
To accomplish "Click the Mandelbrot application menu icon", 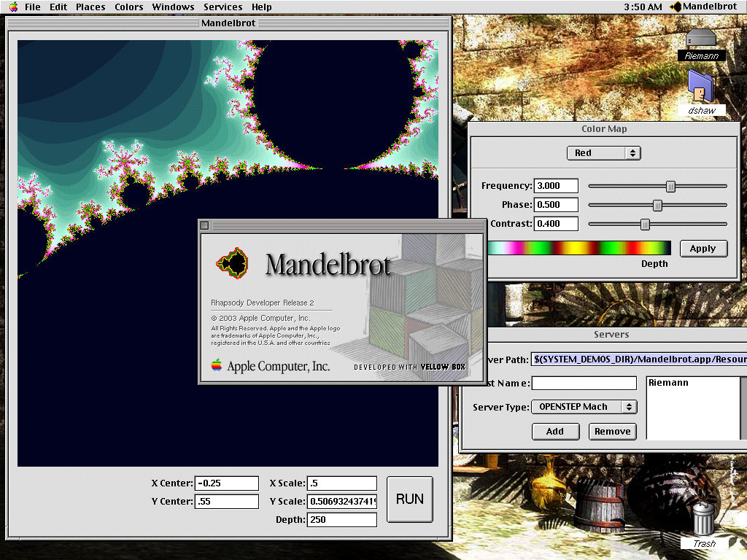I will click(x=676, y=7).
